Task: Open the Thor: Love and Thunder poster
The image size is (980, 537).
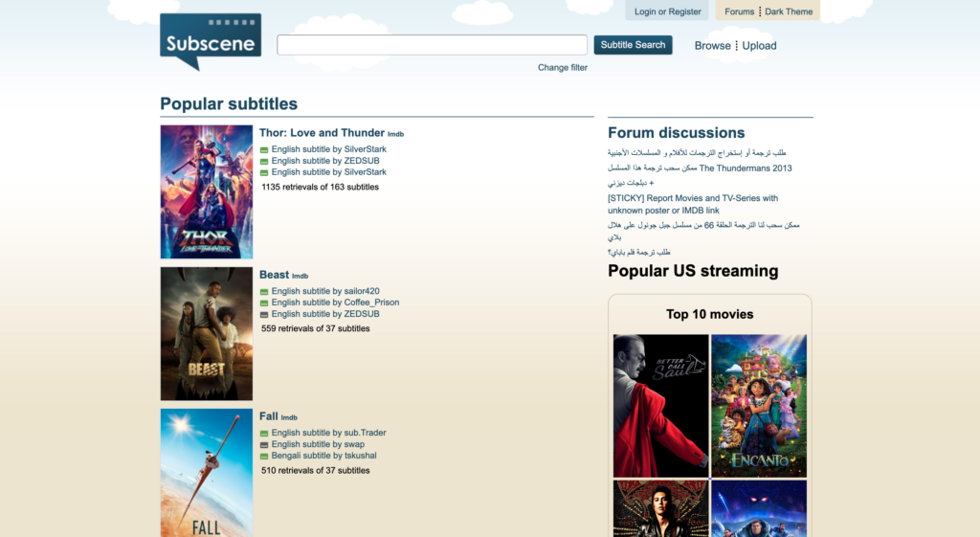Action: coord(206,191)
